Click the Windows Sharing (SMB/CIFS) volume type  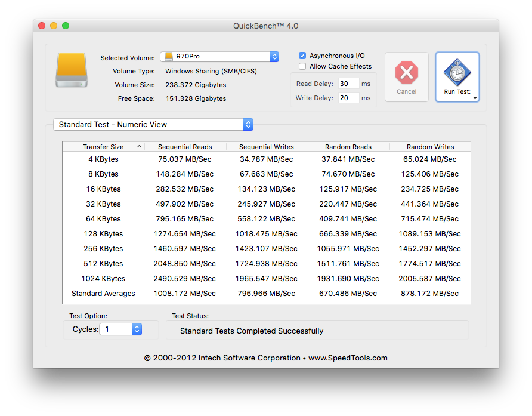point(211,71)
